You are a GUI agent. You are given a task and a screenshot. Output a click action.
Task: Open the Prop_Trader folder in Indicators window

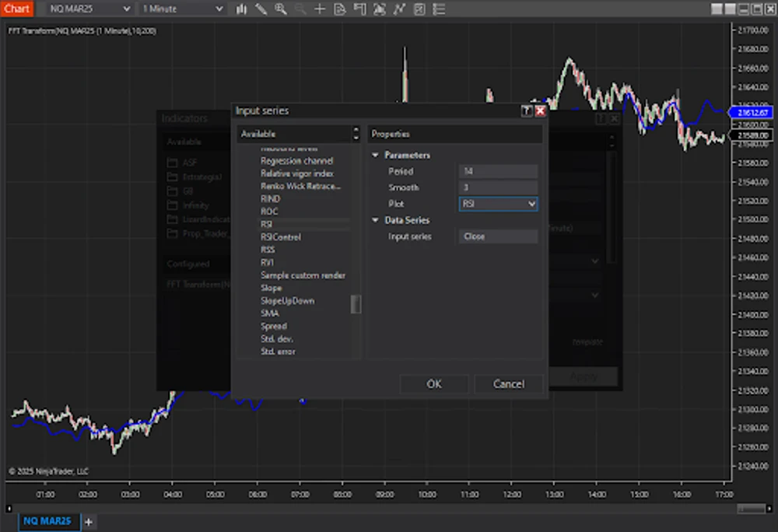coord(198,233)
